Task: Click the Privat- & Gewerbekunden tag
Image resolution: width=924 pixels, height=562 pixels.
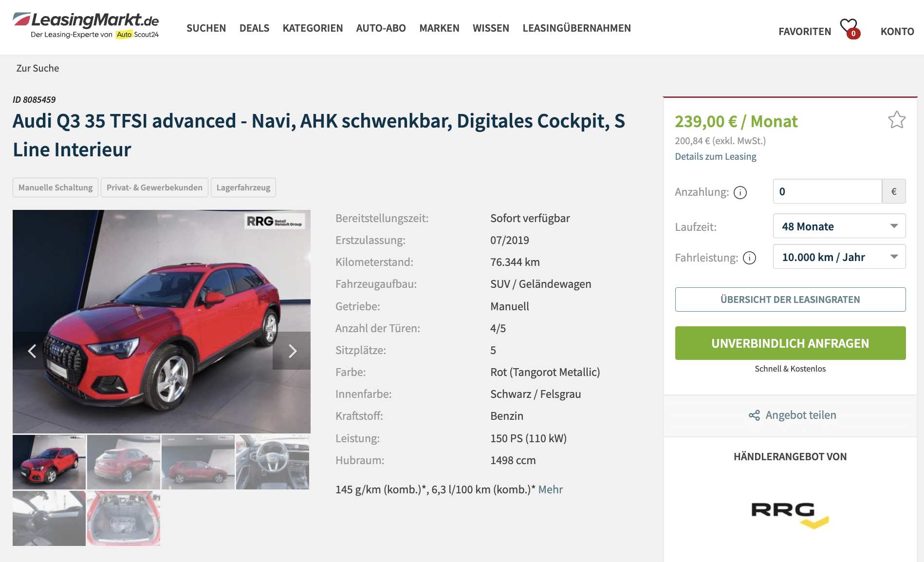Action: click(x=154, y=187)
